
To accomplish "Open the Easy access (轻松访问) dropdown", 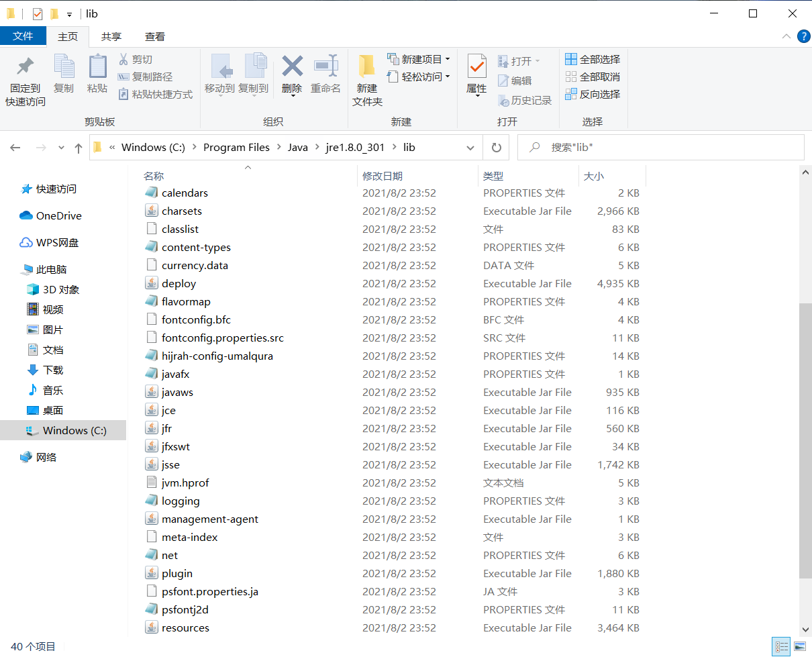I will coord(418,77).
